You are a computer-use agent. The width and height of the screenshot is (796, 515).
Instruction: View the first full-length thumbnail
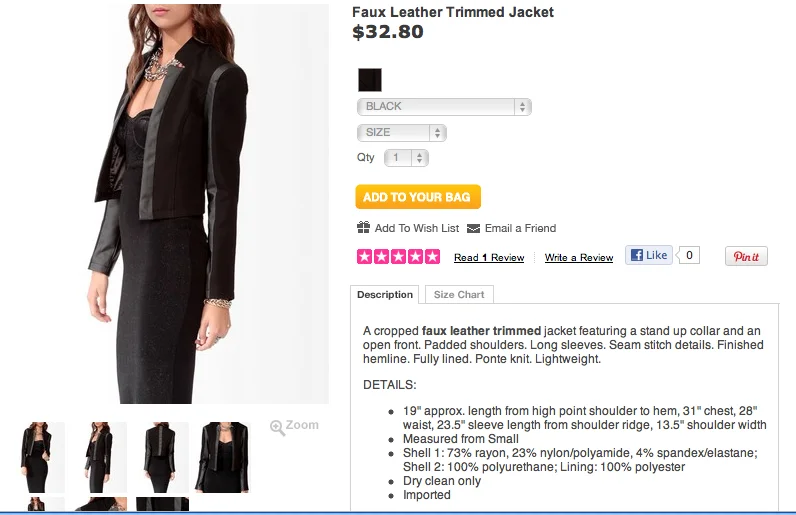click(42, 457)
